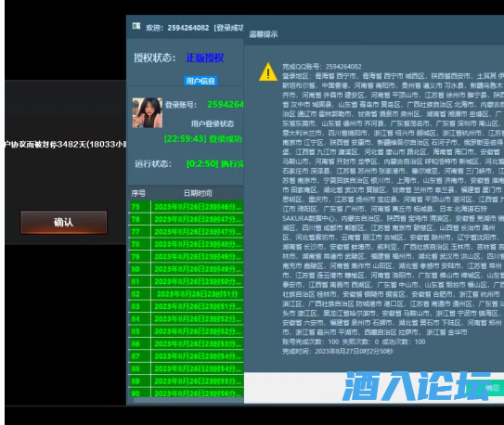Click the [22:59:43] 登录成功 status line

point(203,139)
